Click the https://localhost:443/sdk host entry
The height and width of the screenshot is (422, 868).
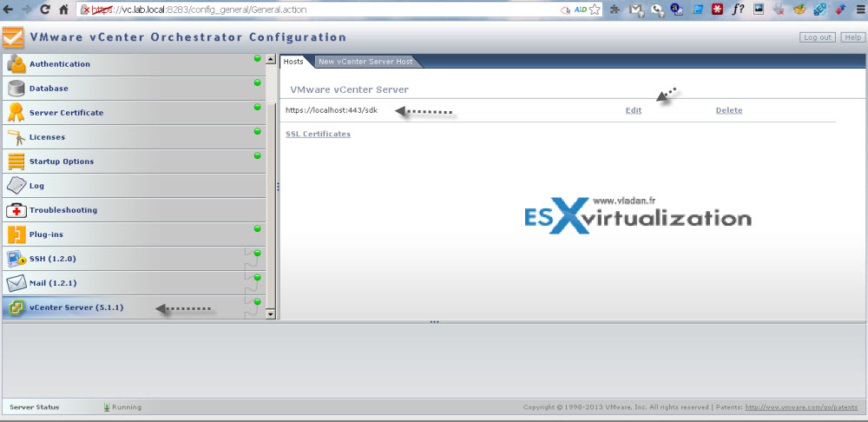(332, 110)
